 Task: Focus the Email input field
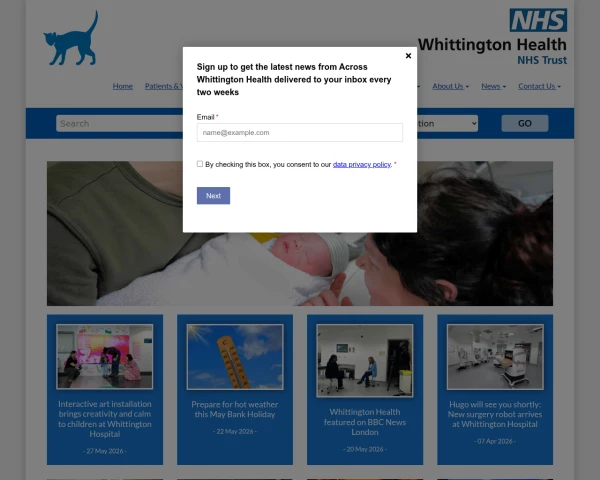(300, 132)
